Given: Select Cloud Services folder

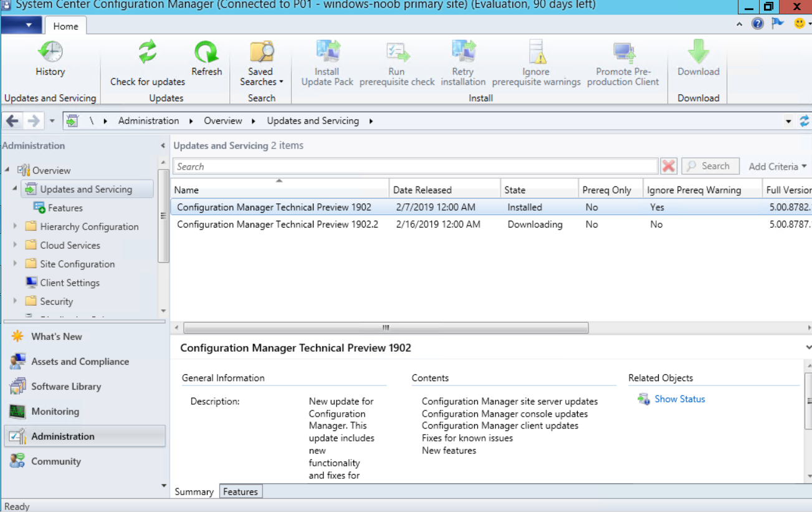Looking at the screenshot, I should [x=70, y=246].
